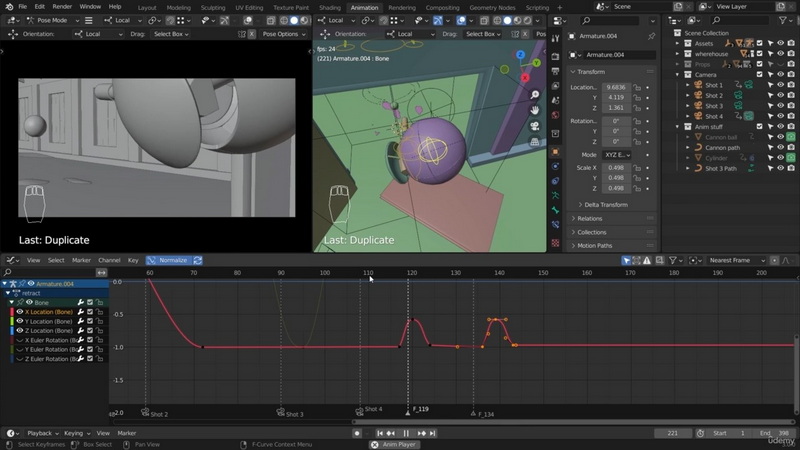Pause animation playback
The image size is (800, 450).
[406, 433]
